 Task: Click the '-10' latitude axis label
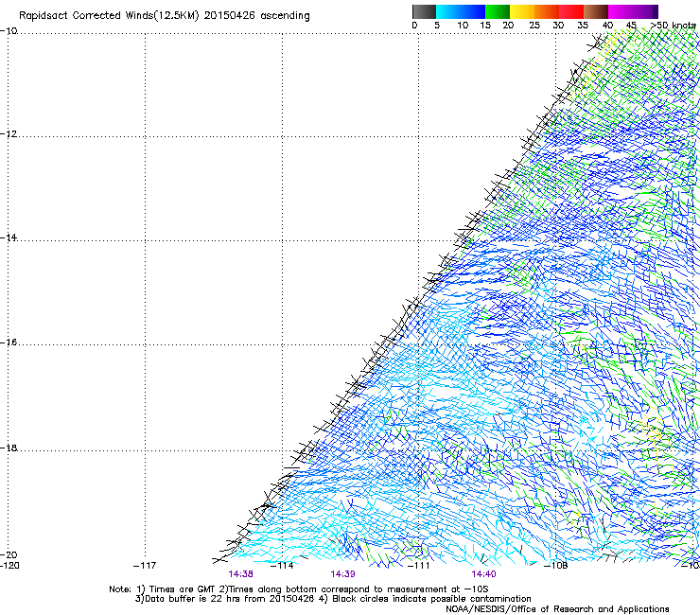(x=9, y=30)
